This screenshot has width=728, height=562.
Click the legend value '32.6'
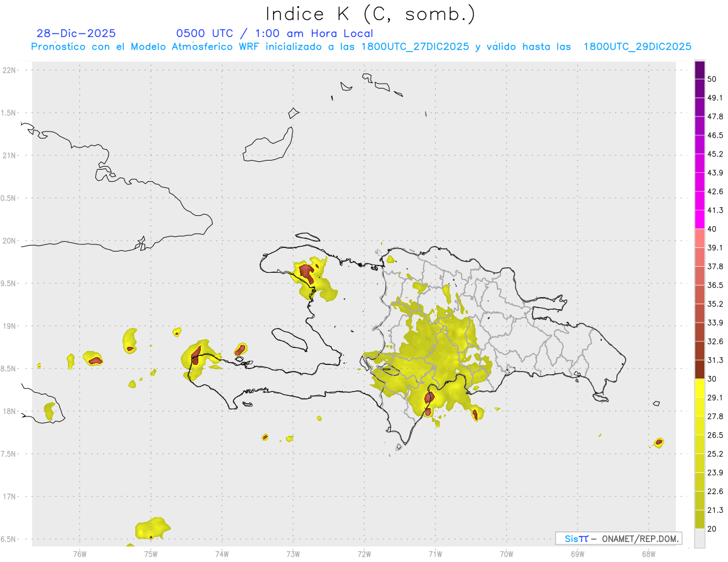point(715,341)
